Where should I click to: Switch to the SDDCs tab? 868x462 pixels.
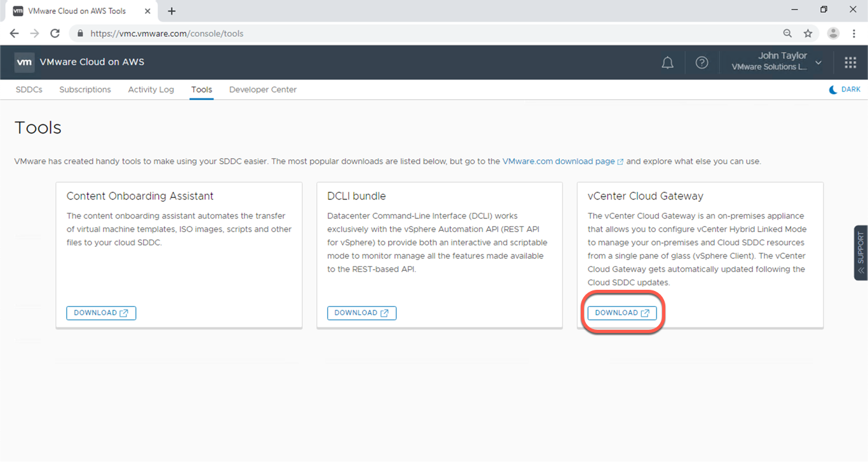click(29, 90)
